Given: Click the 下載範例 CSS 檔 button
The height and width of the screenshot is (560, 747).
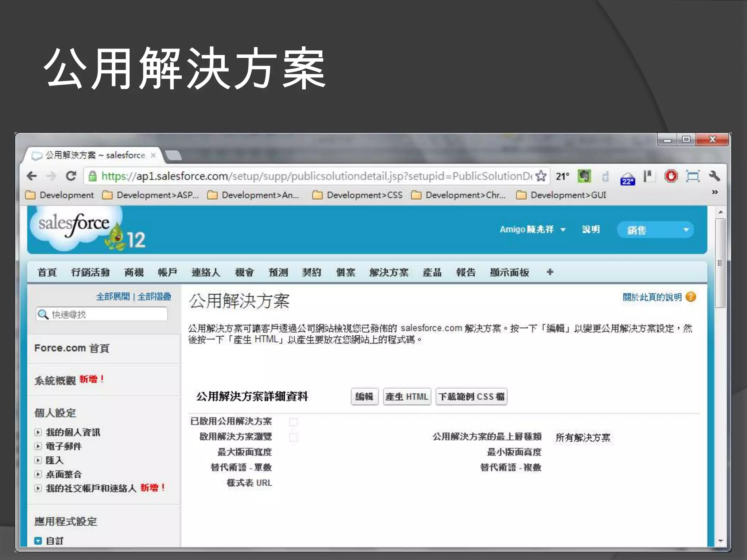Looking at the screenshot, I should click(472, 396).
